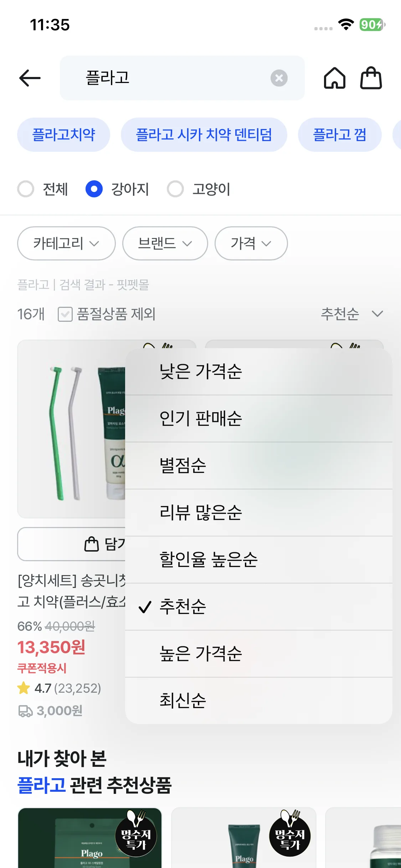Expand the 카테고리 filter dropdown
Screen dimensions: 401x868
coord(66,243)
